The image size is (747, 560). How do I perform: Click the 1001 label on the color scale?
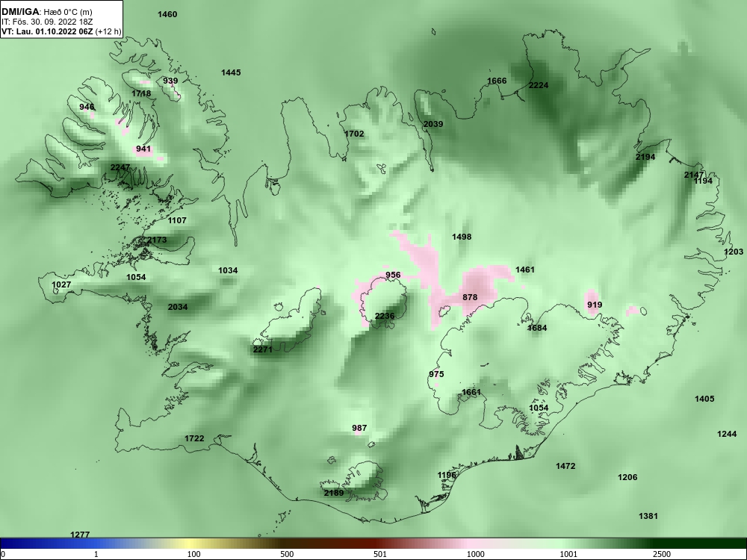(568, 554)
